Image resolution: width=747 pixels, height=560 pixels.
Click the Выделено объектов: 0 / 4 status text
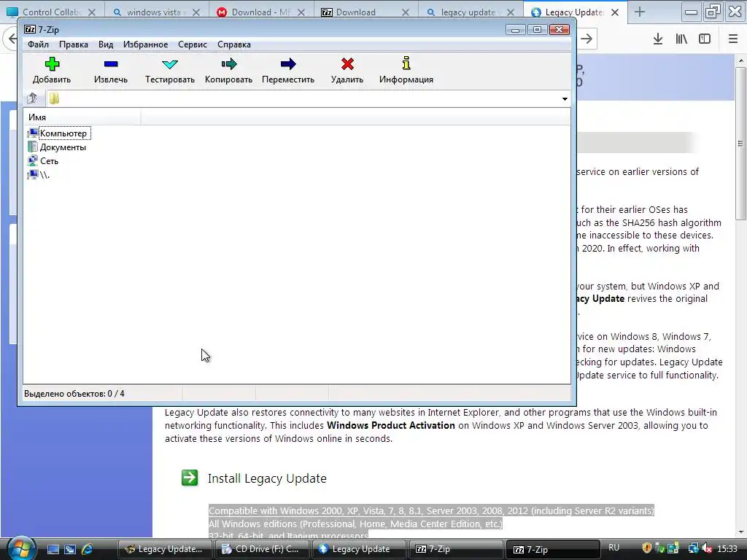coord(74,394)
